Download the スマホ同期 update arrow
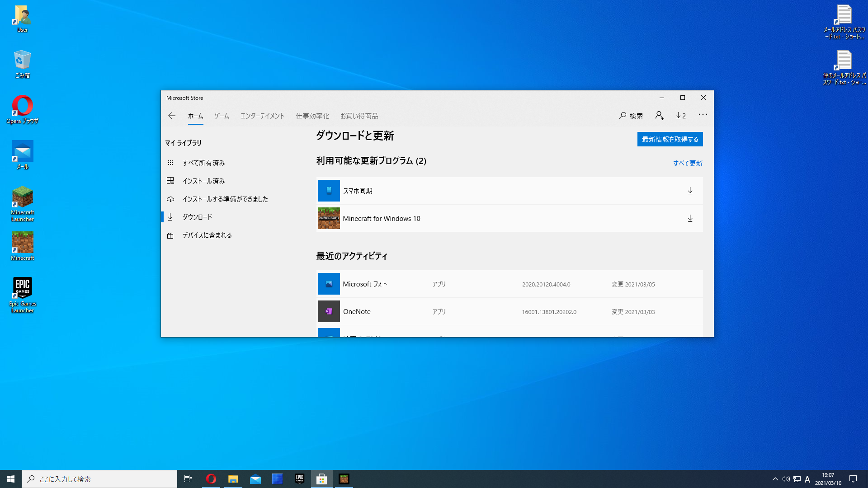Viewport: 868px width, 488px height. point(690,191)
